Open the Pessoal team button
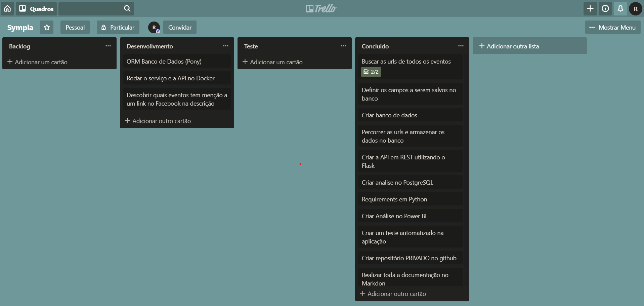 click(75, 27)
